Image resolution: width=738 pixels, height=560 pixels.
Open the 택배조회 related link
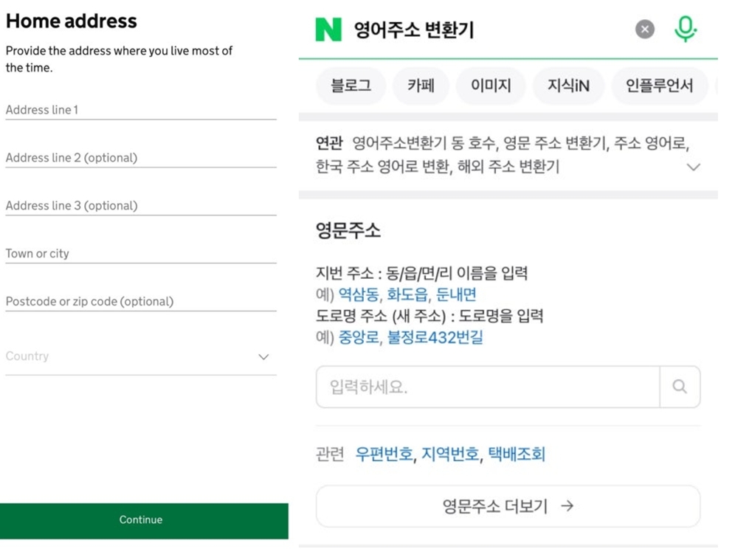point(517,454)
